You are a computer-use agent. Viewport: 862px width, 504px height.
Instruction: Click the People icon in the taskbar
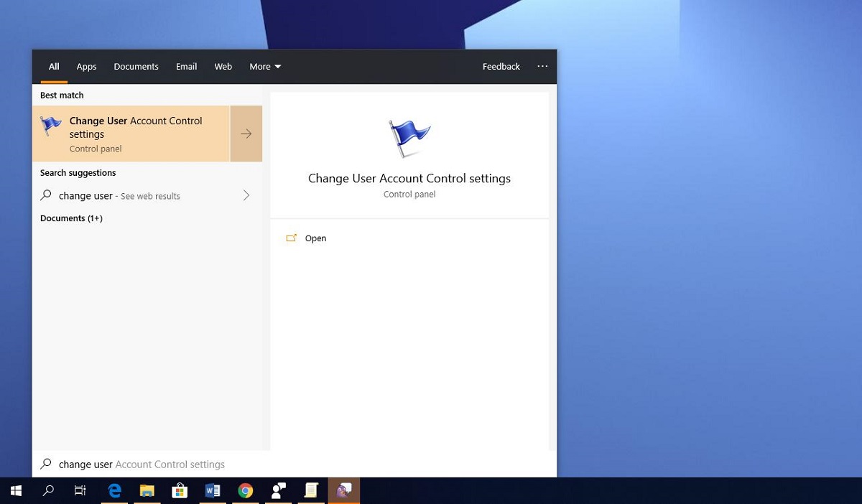click(278, 490)
